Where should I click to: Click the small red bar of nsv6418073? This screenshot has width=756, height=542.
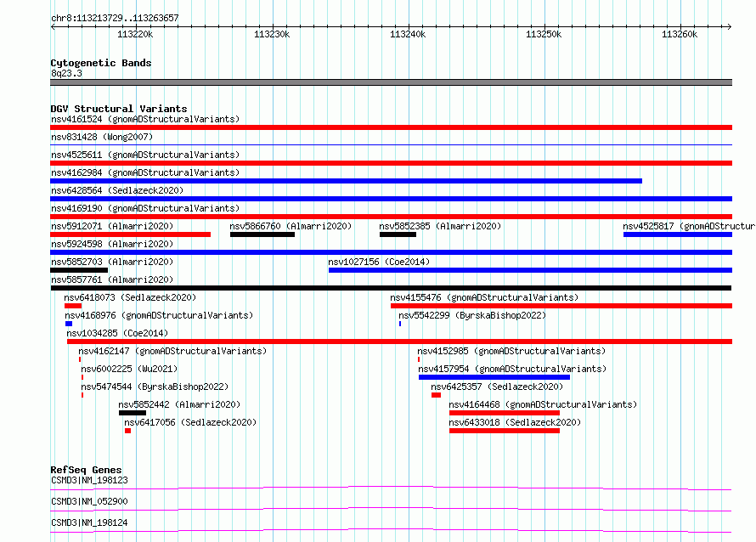[x=73, y=306]
